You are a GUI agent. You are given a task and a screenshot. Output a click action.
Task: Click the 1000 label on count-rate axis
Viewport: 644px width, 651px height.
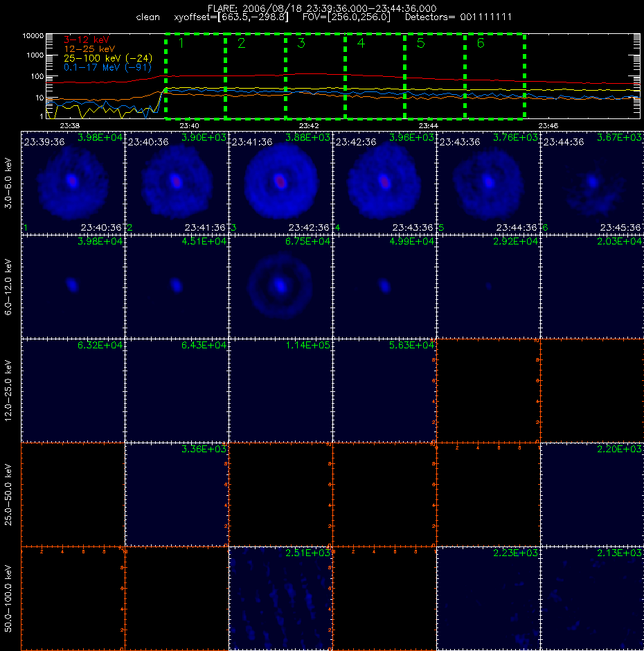35,55
